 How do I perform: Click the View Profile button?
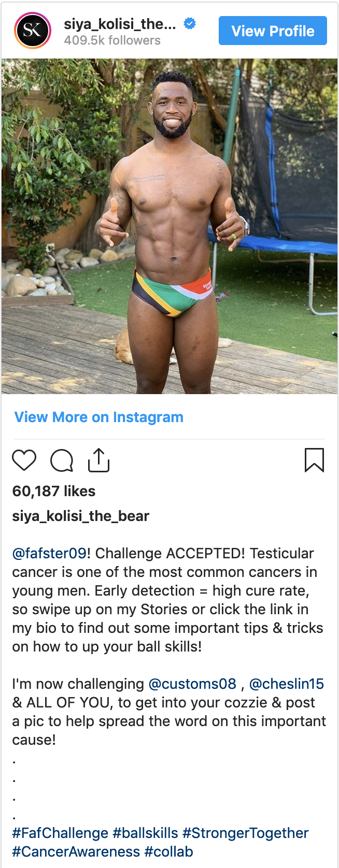pyautogui.click(x=273, y=31)
